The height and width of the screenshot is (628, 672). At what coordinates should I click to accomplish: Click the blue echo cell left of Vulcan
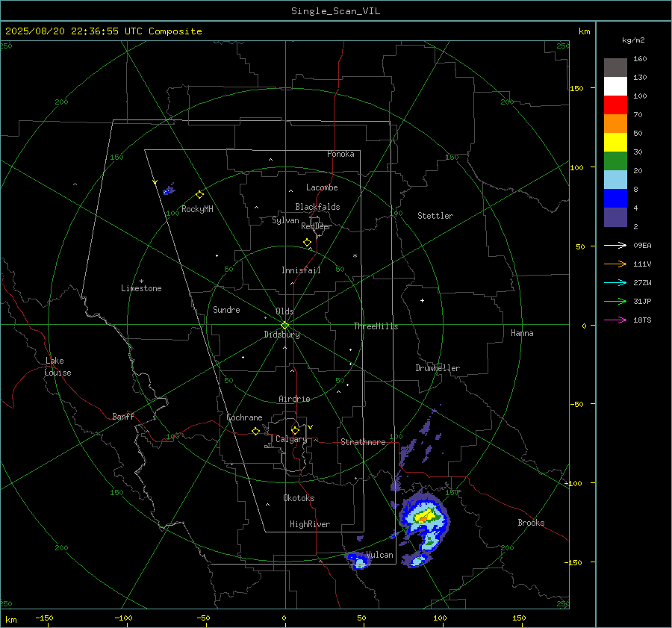coord(358,560)
